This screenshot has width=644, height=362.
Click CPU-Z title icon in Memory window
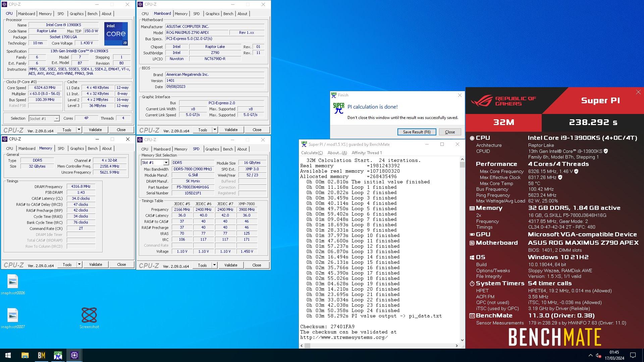click(5, 139)
